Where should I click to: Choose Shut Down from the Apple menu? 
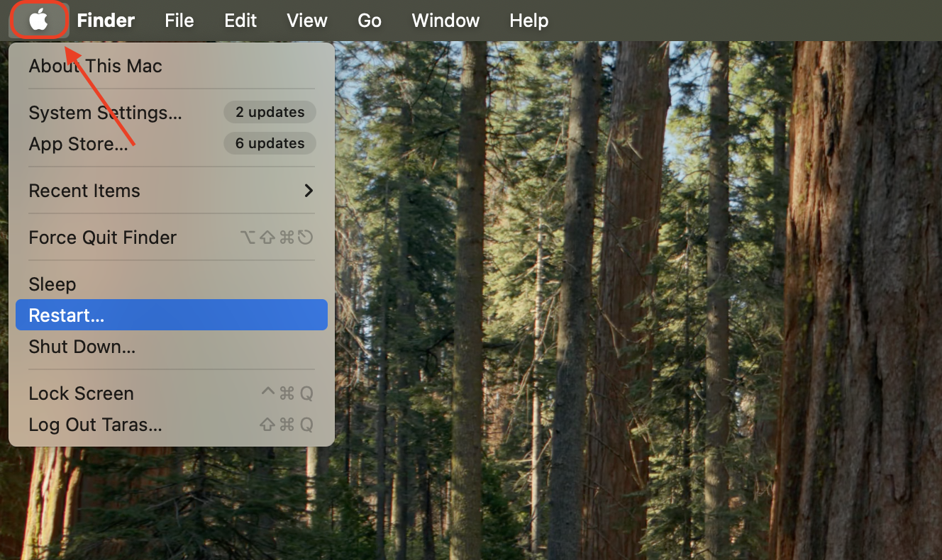[81, 347]
